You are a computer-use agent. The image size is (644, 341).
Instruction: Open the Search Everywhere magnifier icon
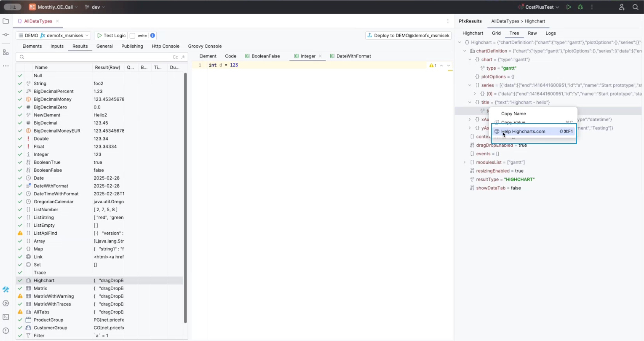pos(635,7)
